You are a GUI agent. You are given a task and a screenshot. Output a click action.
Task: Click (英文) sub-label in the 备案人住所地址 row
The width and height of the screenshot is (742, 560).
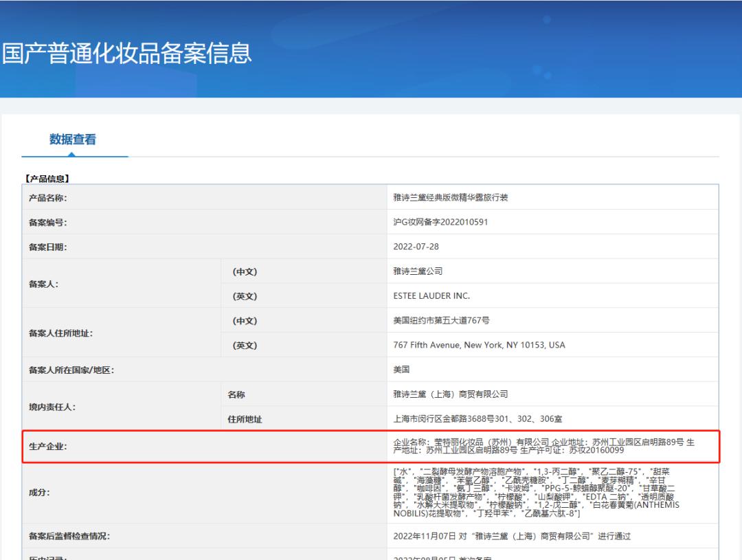(245, 346)
